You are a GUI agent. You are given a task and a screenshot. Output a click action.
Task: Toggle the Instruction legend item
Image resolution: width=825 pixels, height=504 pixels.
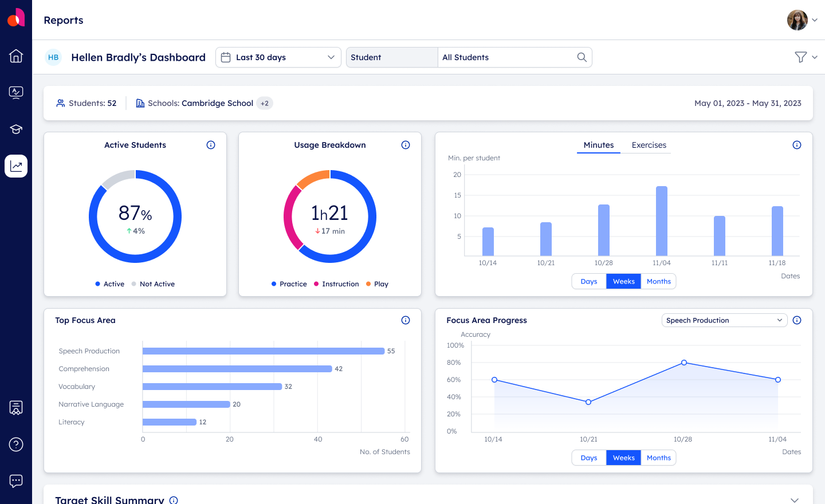pos(336,284)
